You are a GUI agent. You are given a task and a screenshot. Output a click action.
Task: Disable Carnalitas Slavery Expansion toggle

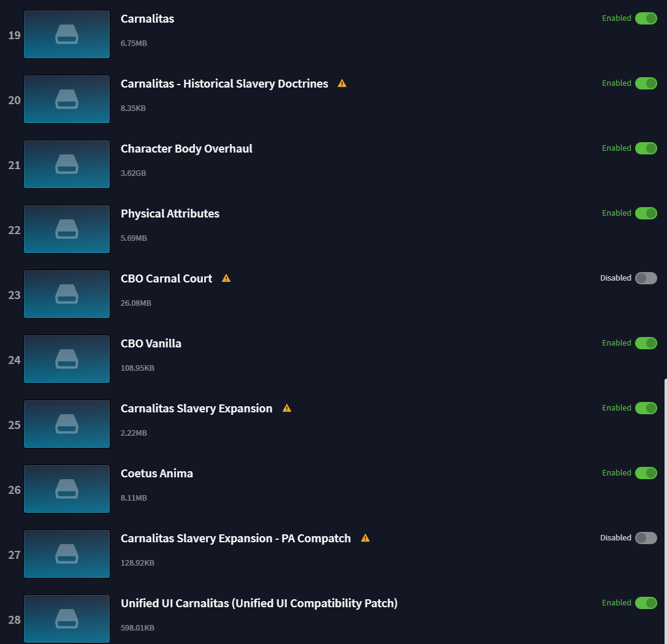coord(646,408)
